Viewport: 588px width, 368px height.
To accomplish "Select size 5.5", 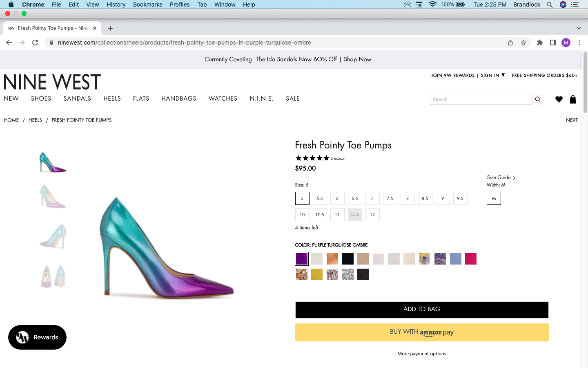I will click(x=320, y=198).
